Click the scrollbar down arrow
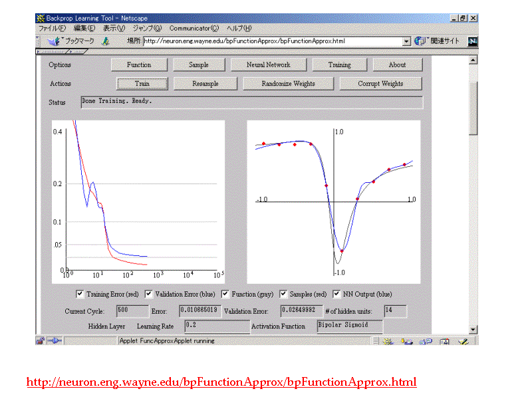The width and height of the screenshot is (532, 399). (x=473, y=329)
